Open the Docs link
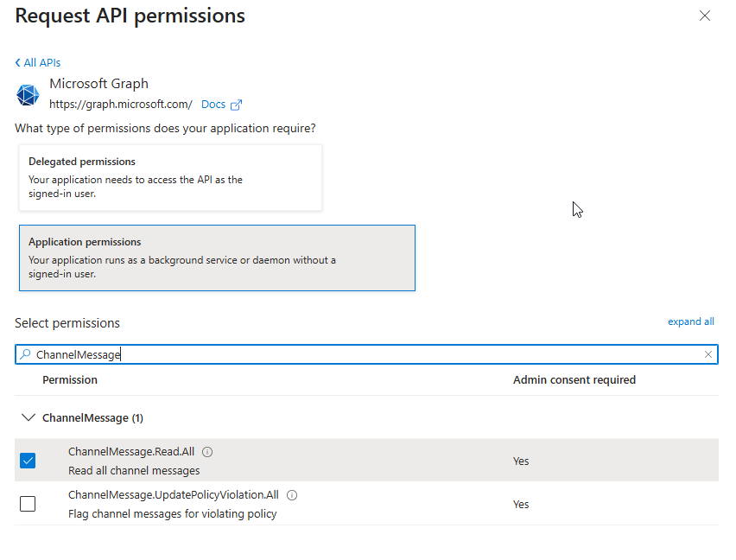Viewport: 736px width, 560px height. (x=213, y=105)
